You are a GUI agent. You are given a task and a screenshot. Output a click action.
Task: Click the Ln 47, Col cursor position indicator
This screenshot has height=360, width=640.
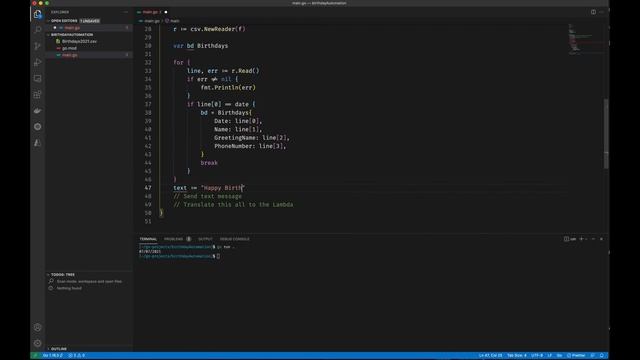click(490, 356)
